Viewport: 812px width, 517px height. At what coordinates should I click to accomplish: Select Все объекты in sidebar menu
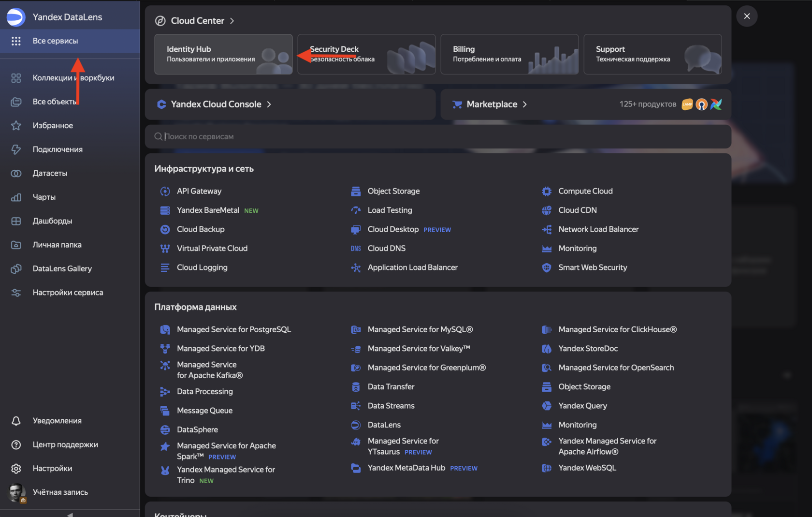[70, 102]
